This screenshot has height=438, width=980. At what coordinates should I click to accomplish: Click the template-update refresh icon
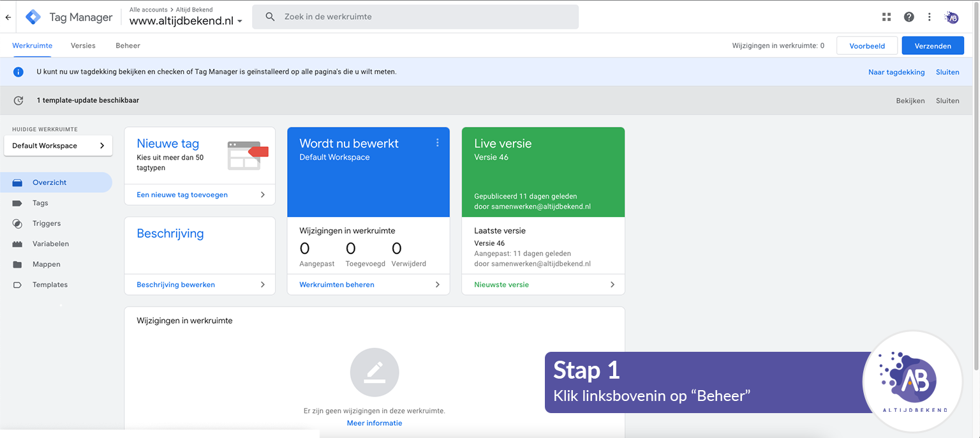pyautogui.click(x=19, y=100)
